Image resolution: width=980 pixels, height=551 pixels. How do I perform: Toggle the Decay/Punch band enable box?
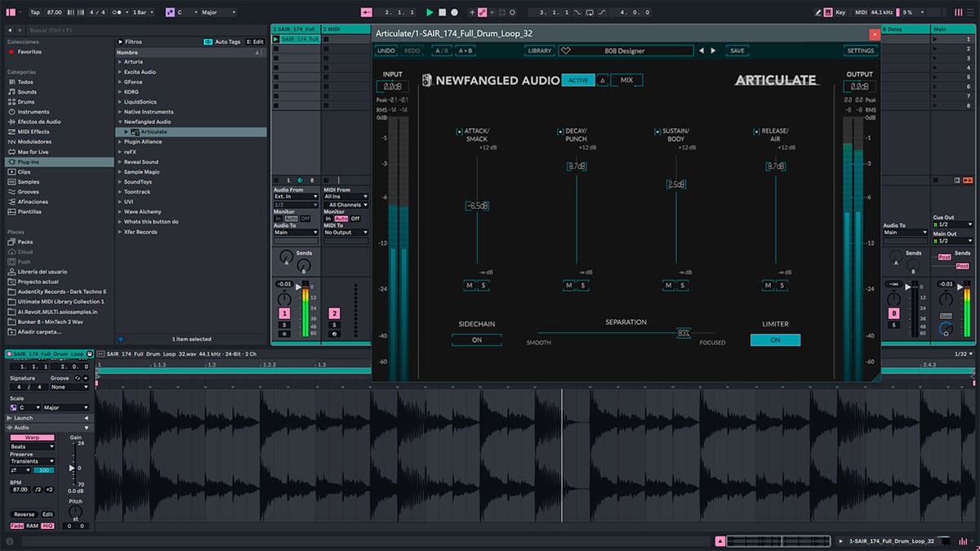click(x=560, y=131)
